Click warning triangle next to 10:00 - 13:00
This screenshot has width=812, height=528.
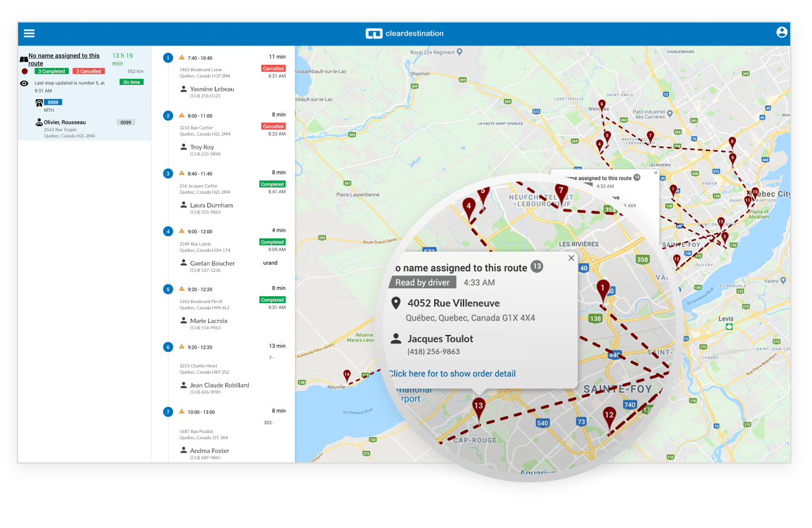[x=182, y=411]
